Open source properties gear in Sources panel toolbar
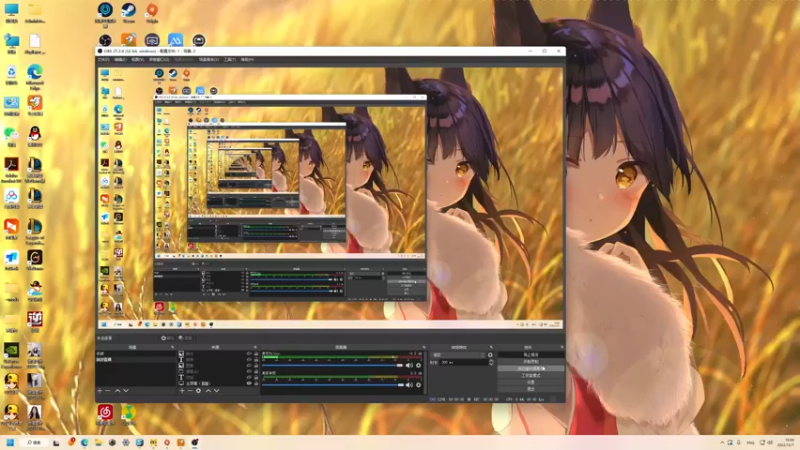800x450 pixels. [198, 391]
